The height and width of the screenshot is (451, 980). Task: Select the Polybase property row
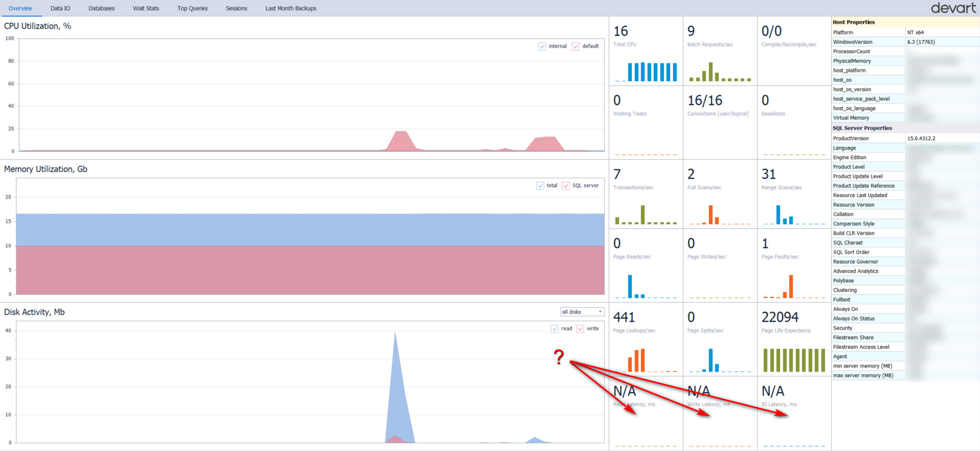(905, 281)
